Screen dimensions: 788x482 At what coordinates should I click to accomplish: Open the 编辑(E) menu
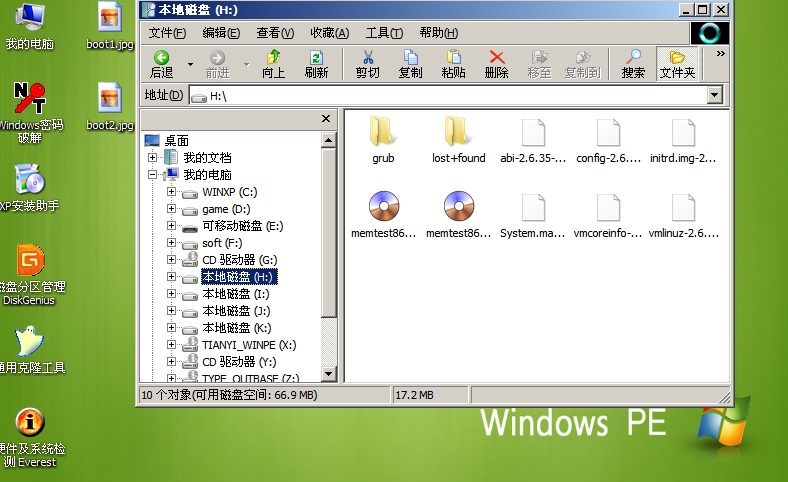[221, 33]
